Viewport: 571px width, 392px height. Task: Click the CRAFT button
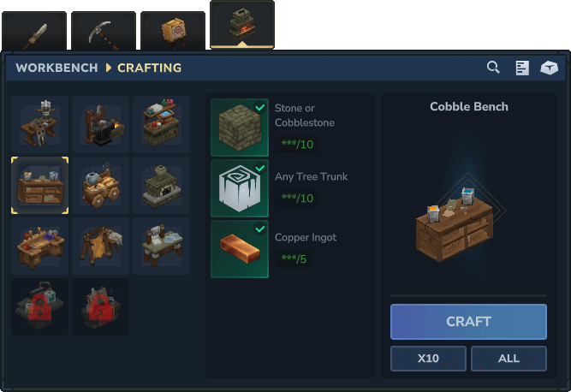tap(468, 322)
